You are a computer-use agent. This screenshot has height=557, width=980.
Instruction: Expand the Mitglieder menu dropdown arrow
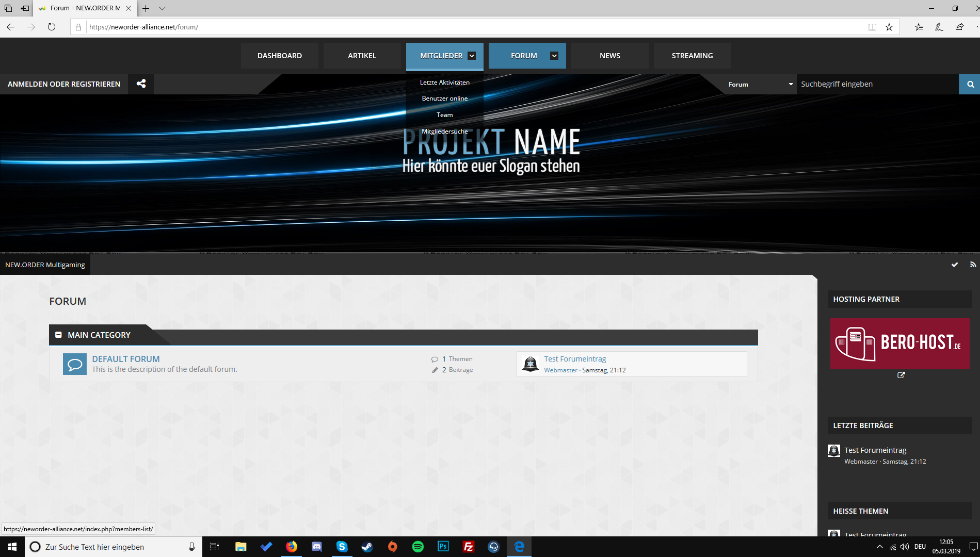click(472, 56)
